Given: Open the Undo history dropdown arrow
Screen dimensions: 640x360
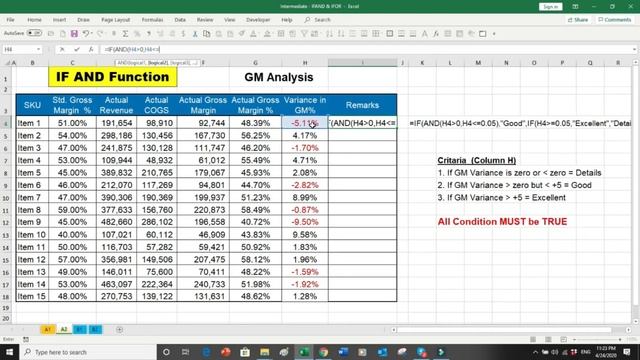Looking at the screenshot, I should click(x=91, y=34).
